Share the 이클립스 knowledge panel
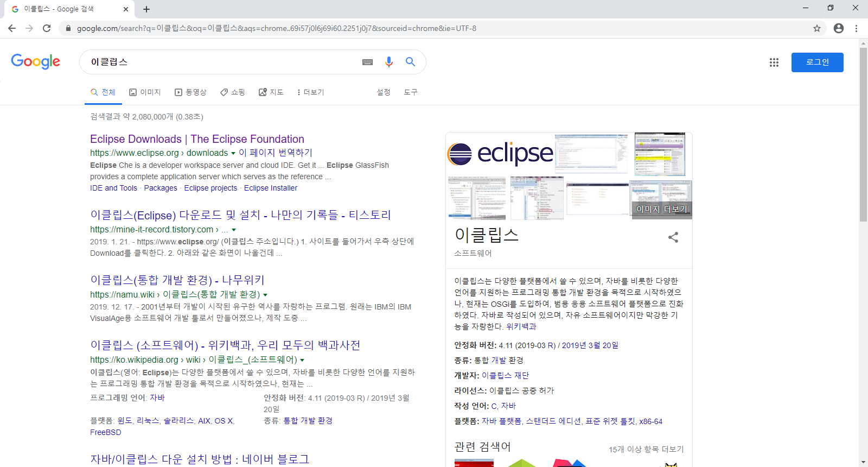 click(x=673, y=237)
